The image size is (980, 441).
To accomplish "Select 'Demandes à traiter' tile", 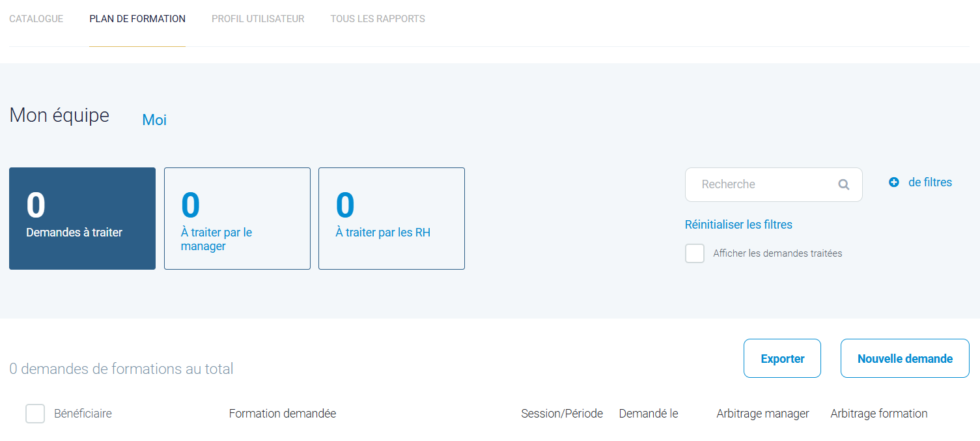I will [x=82, y=218].
